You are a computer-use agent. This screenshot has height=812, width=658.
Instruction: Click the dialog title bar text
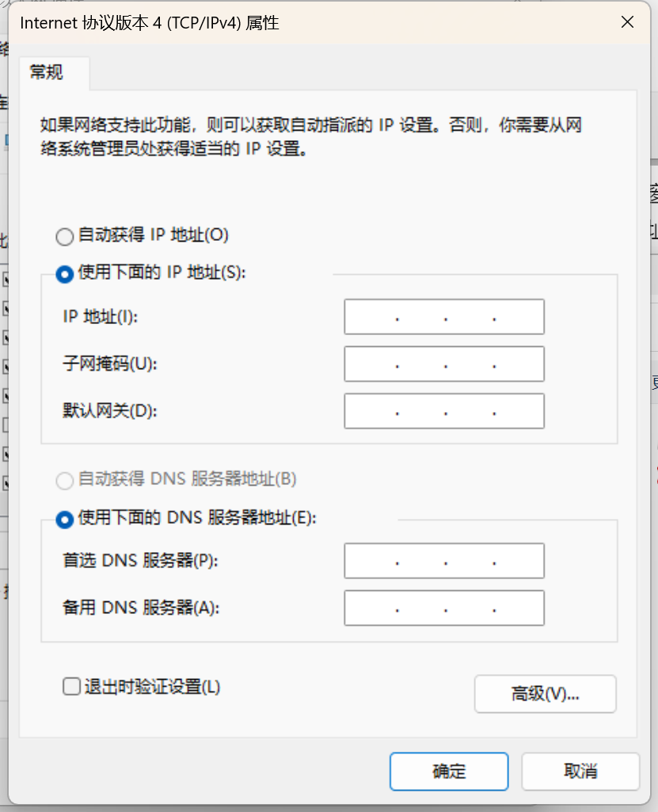coord(150,23)
